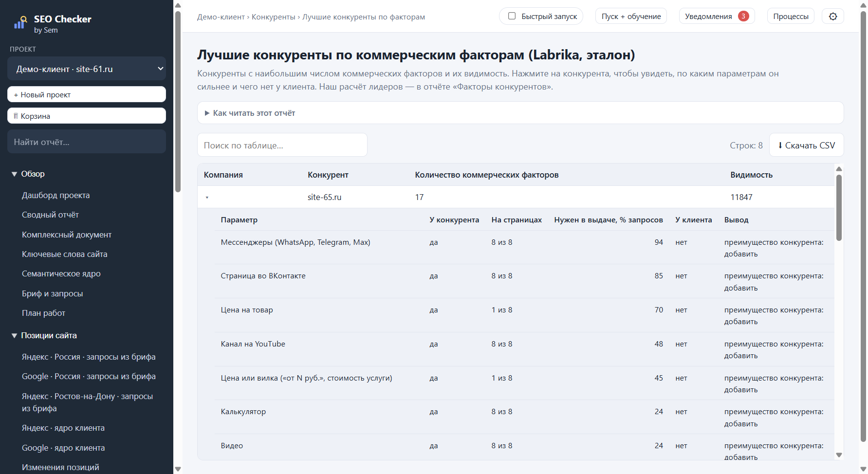Open Ключевые слова сайта report
This screenshot has height=474, width=868.
click(x=64, y=254)
